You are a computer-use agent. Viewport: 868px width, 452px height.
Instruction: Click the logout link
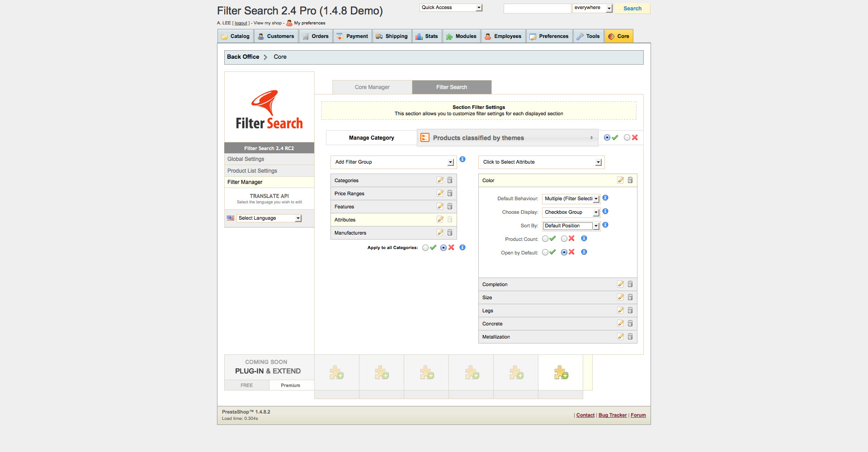(241, 23)
